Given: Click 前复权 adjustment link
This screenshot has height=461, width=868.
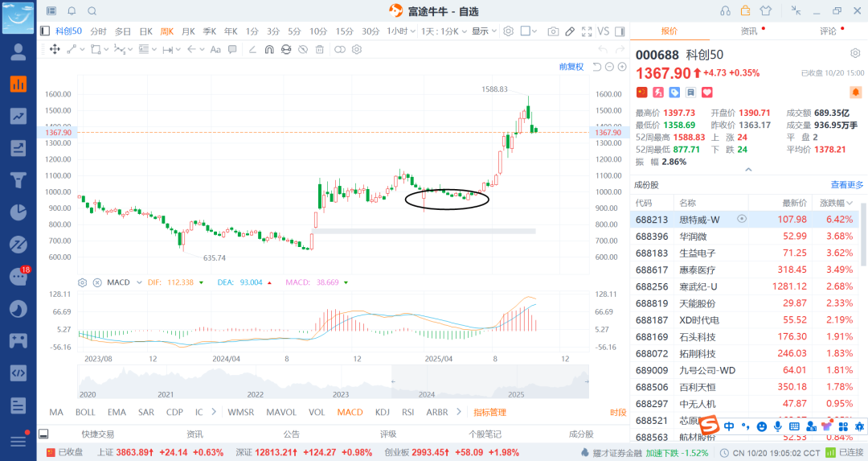Looking at the screenshot, I should pos(571,67).
